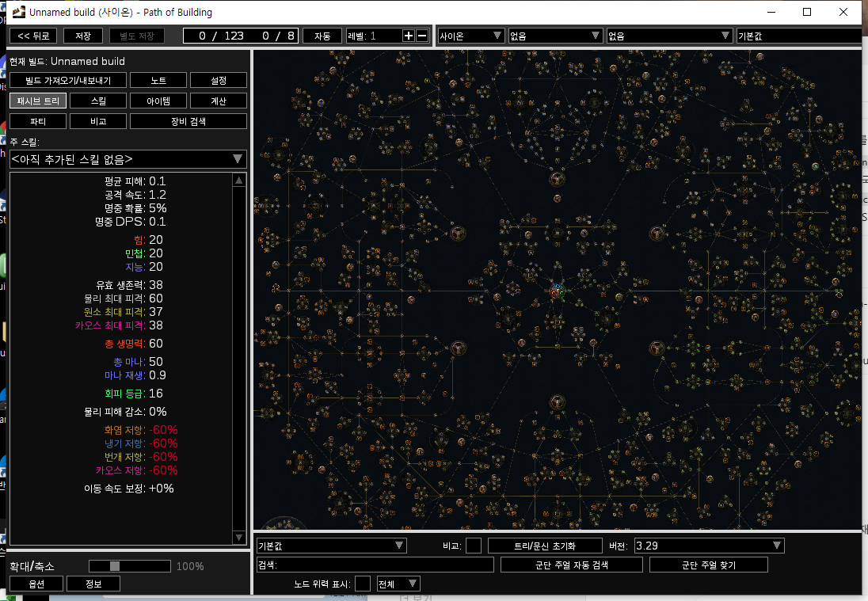Click the lower-left class start portrait node
Viewport: 868px width, 601px height.
(459, 348)
